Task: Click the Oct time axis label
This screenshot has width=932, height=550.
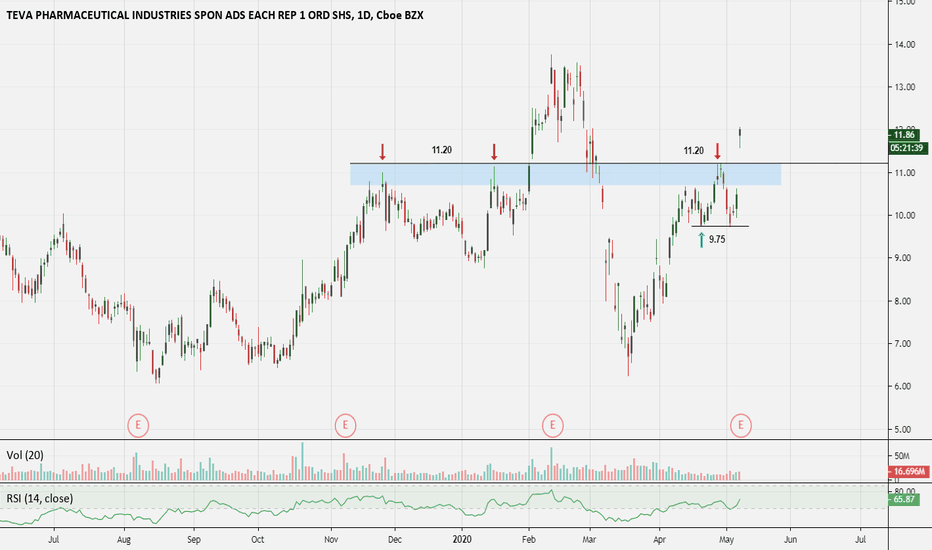Action: pyautogui.click(x=257, y=540)
